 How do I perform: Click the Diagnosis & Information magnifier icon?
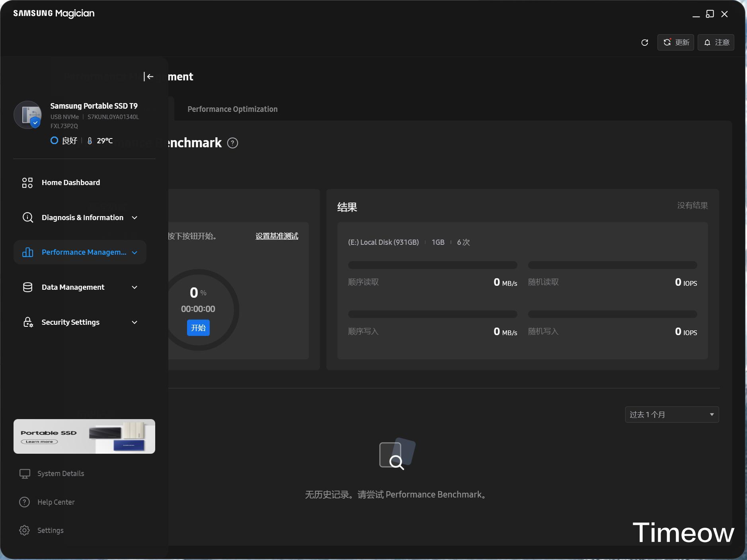tap(27, 217)
